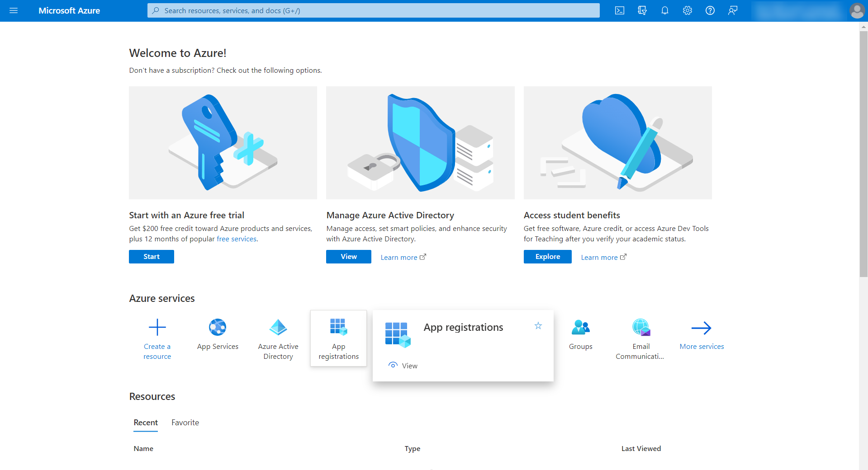Click the Start free trial button

click(151, 256)
